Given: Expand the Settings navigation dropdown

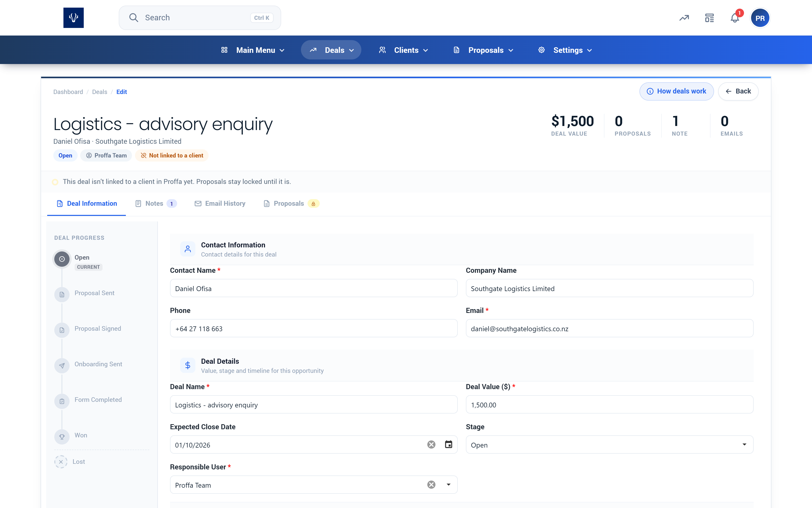Looking at the screenshot, I should 565,50.
